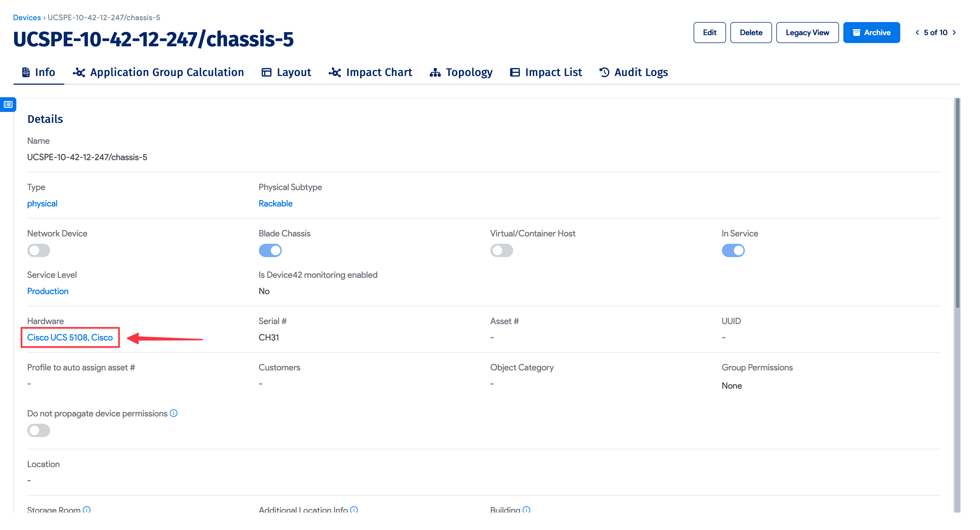Image resolution: width=980 pixels, height=530 pixels.
Task: Disable the Blade Chassis toggle
Action: [270, 251]
